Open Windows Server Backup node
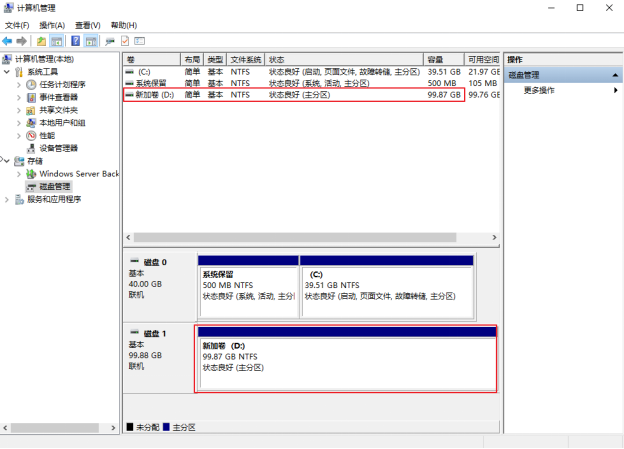624x449 pixels. click(x=78, y=173)
